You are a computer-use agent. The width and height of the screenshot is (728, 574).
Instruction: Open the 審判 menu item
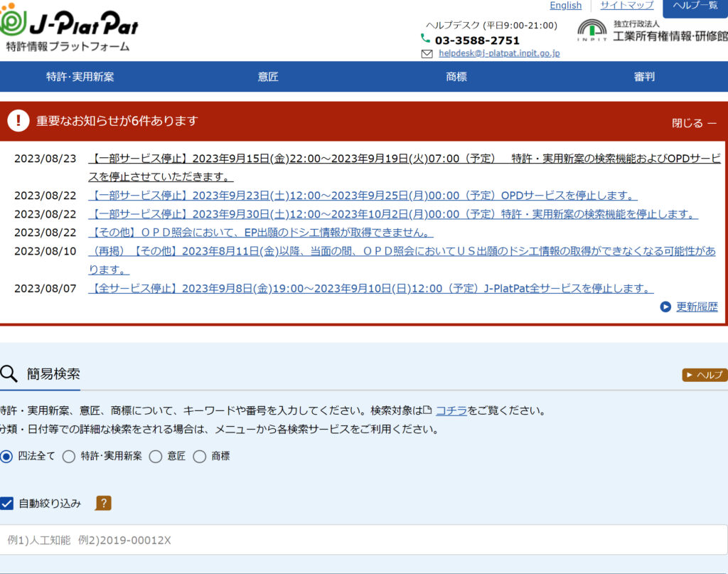click(x=644, y=77)
